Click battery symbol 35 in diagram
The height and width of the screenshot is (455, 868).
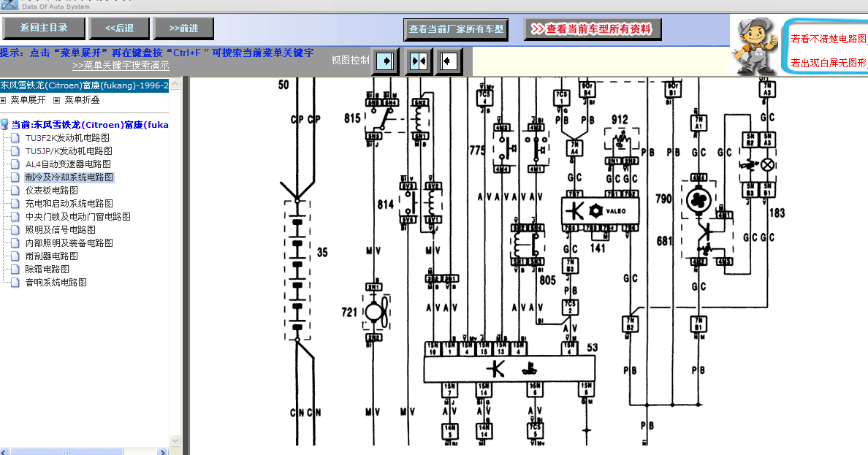coord(297,270)
